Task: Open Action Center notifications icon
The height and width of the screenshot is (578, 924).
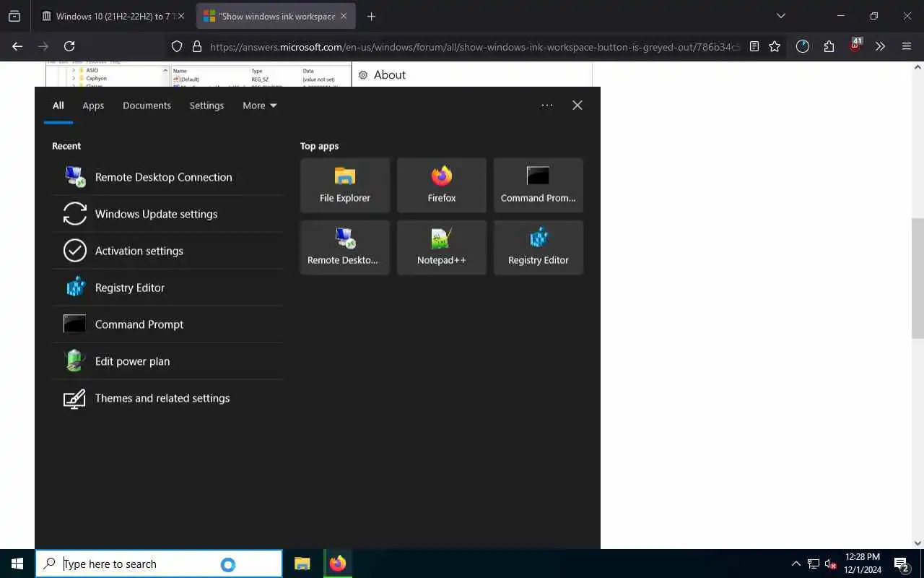Action: 902,564
